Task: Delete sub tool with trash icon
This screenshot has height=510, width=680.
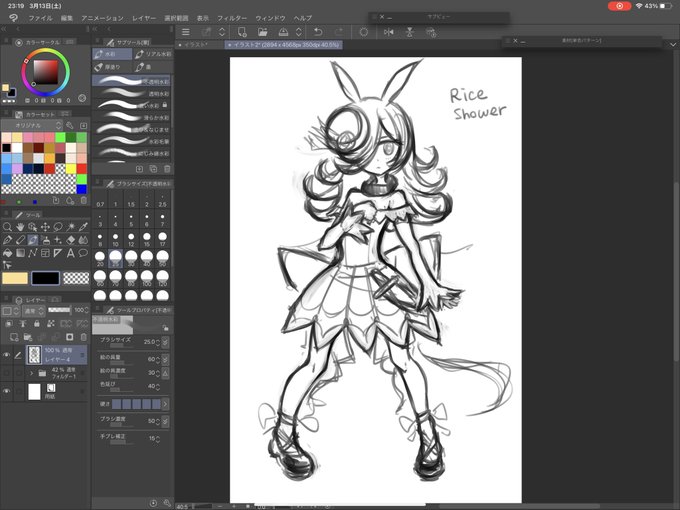Action: (x=167, y=169)
